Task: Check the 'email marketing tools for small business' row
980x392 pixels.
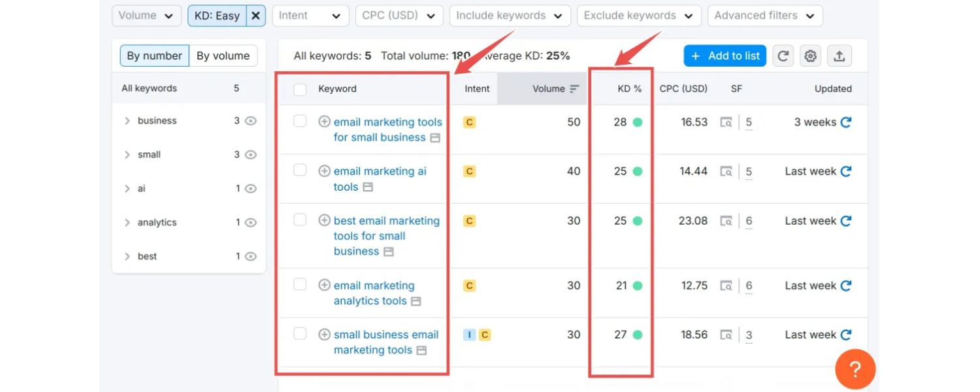Action: 300,121
